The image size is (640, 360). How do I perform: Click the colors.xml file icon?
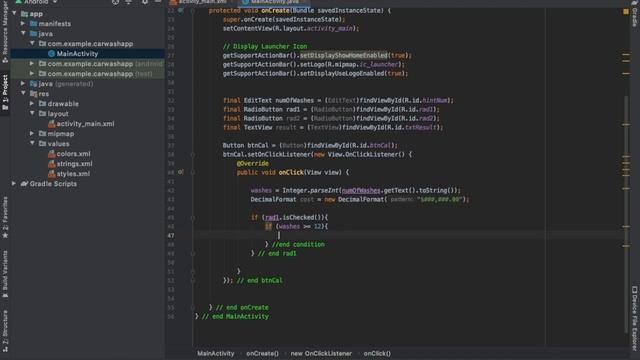(x=51, y=154)
